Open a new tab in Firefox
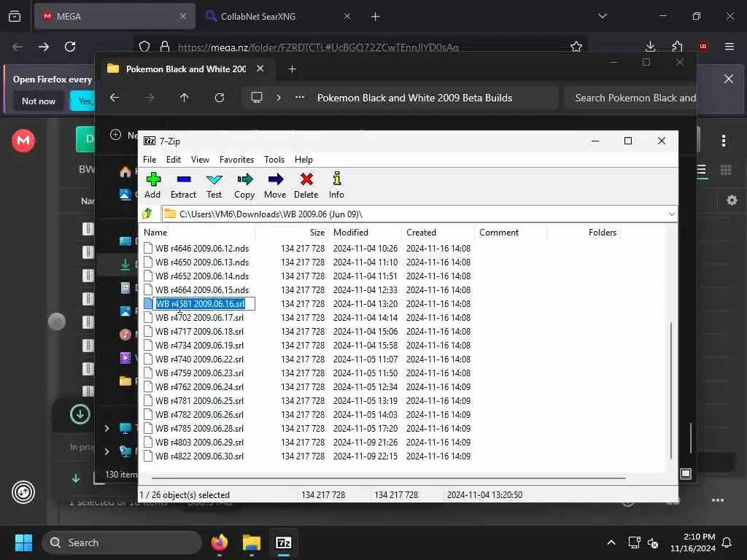 376,17
